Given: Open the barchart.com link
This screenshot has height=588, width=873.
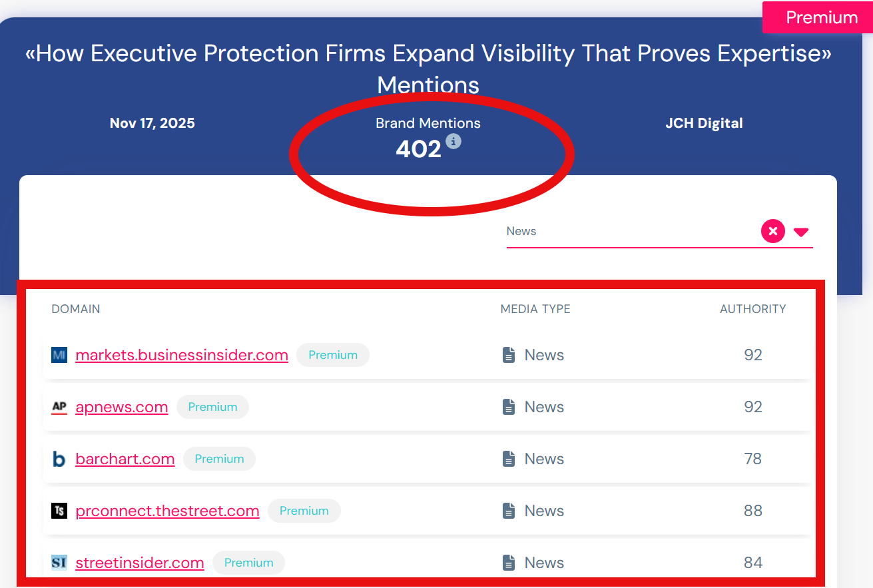Looking at the screenshot, I should (x=125, y=459).
